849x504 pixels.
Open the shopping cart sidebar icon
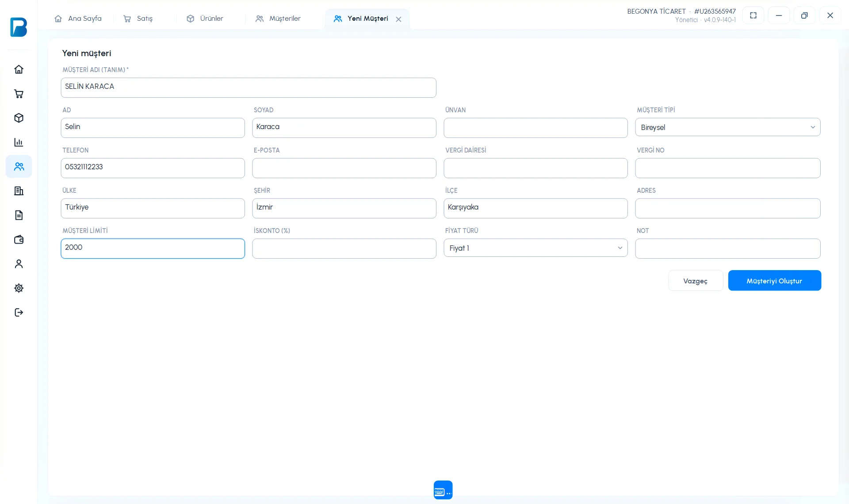pos(19,94)
